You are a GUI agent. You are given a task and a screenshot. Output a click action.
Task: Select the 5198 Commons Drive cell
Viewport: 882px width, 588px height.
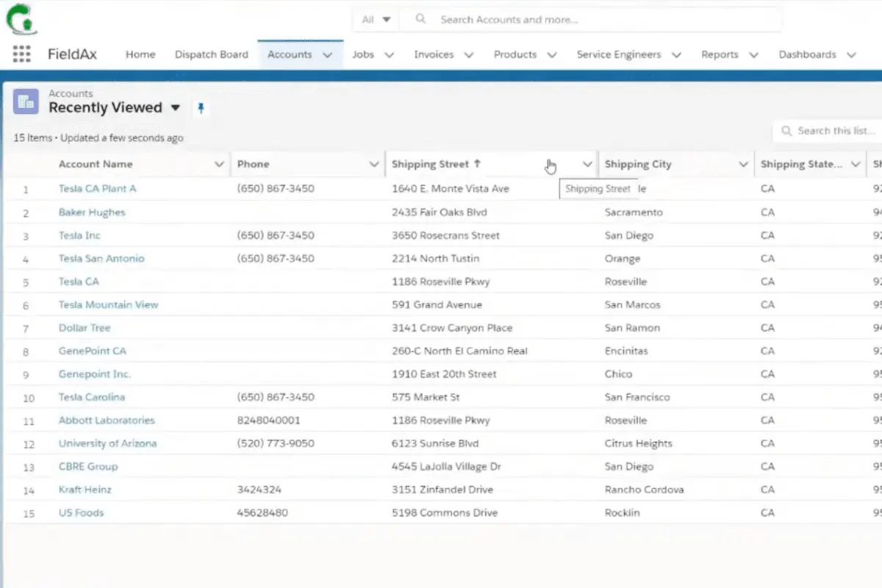(x=445, y=512)
